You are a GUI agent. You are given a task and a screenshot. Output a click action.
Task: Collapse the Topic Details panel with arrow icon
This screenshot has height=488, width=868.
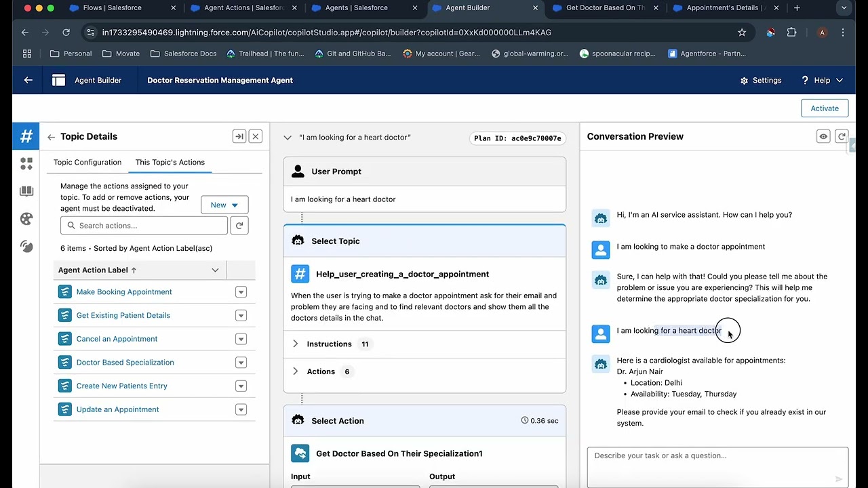pos(239,137)
